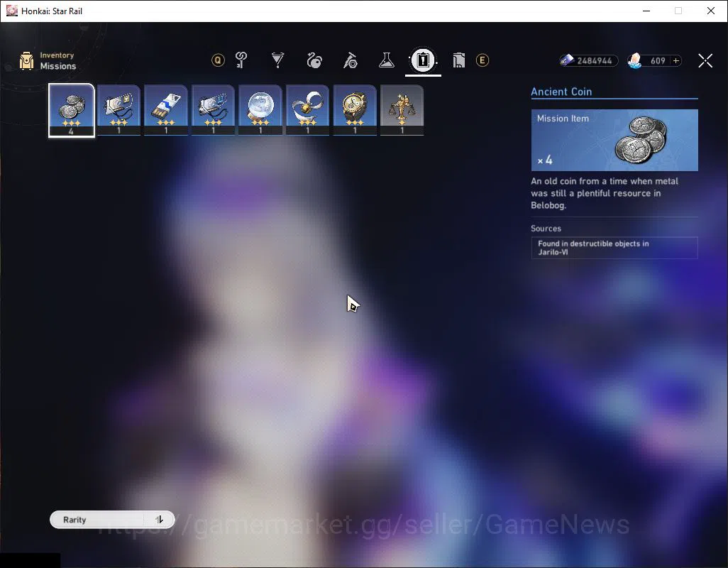The width and height of the screenshot is (728, 568).
Task: Click the item description about Belobog
Action: coord(605,193)
